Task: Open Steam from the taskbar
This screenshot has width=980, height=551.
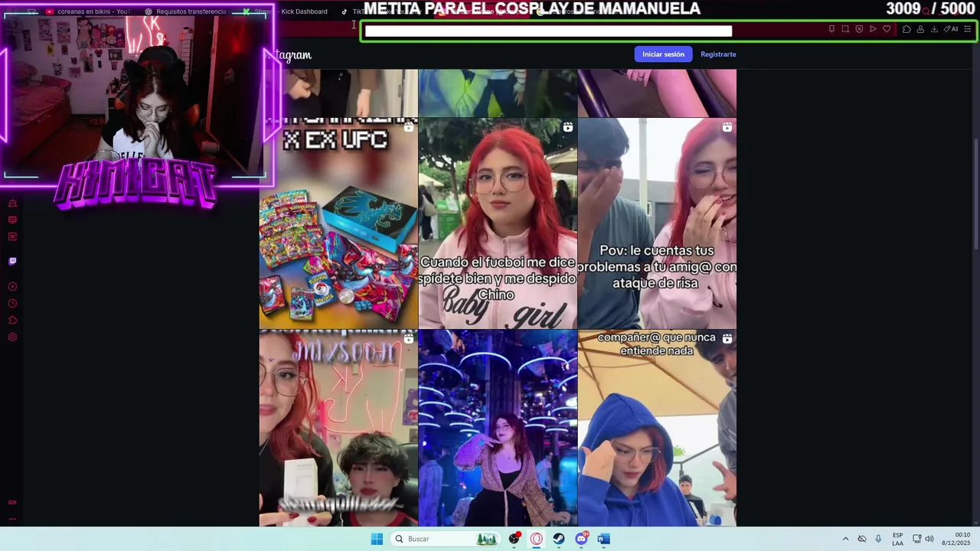Action: (559, 539)
